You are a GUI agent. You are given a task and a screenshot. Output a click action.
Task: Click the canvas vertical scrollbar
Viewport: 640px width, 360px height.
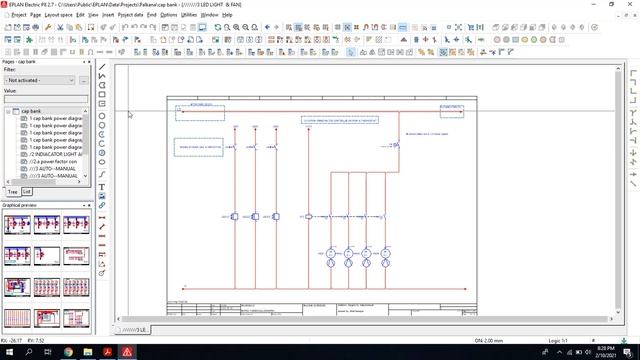tap(618, 190)
